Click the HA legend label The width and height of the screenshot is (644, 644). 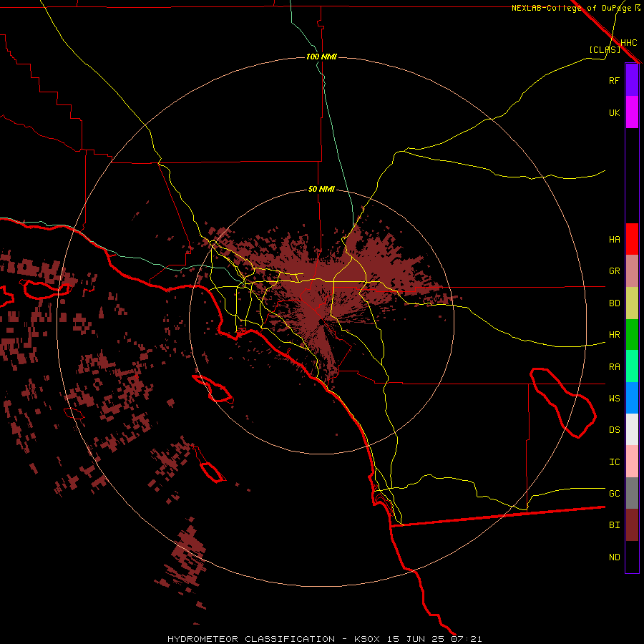pyautogui.click(x=614, y=240)
